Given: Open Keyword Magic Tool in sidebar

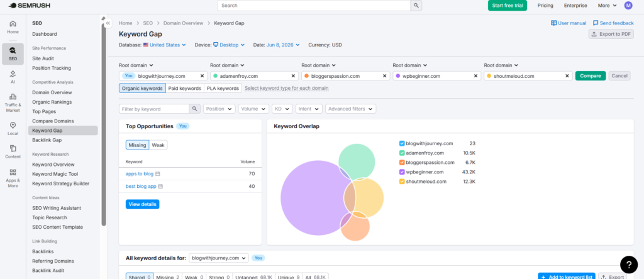Looking at the screenshot, I should tap(55, 174).
